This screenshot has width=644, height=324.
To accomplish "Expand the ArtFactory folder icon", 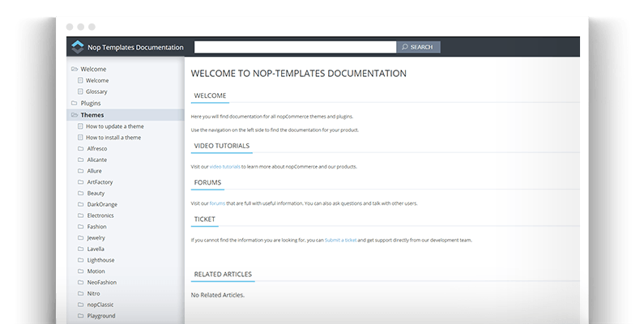I will pos(80,181).
